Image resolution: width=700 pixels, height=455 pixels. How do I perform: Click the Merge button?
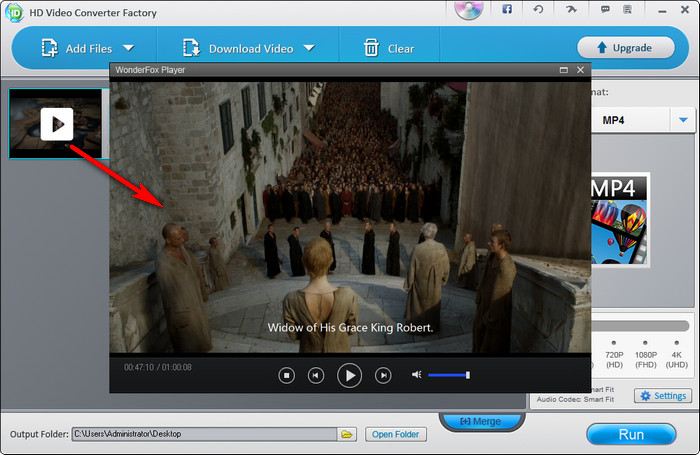[x=480, y=422]
